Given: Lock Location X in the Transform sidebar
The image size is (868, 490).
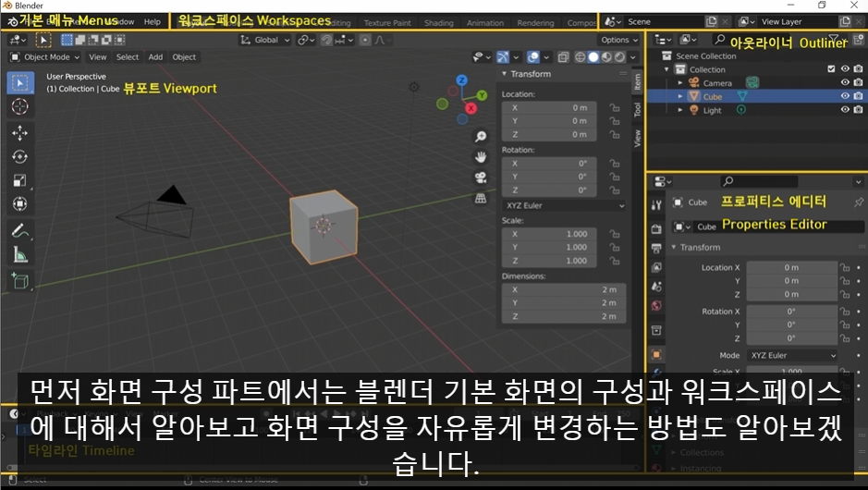Looking at the screenshot, I should (x=615, y=107).
